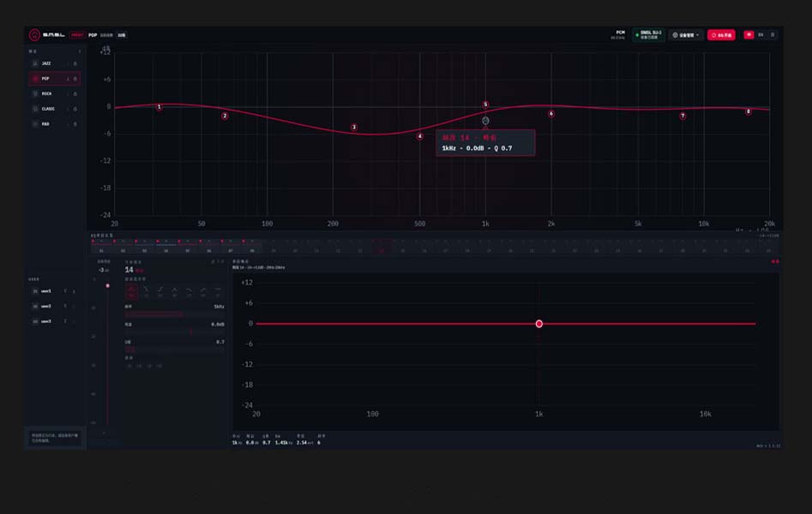This screenshot has height=514, width=812.
Task: Click the red point on the single-band response graph
Action: tap(539, 324)
